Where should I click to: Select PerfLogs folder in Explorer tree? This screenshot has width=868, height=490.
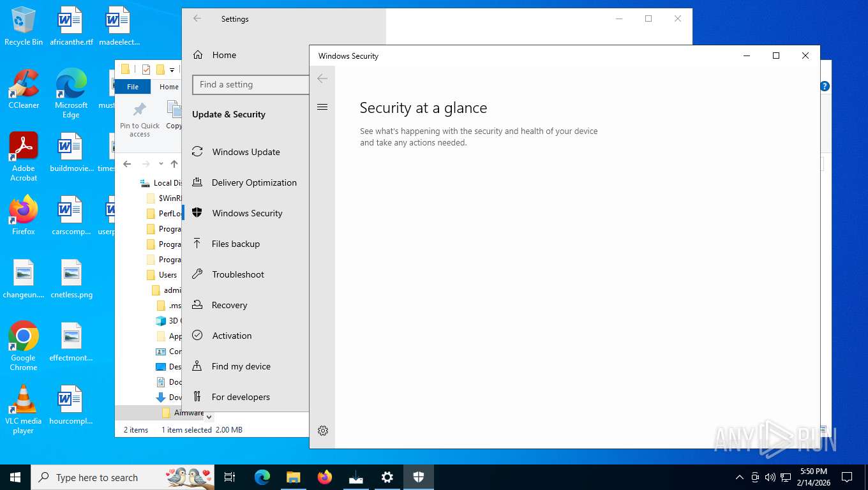[163, 214]
